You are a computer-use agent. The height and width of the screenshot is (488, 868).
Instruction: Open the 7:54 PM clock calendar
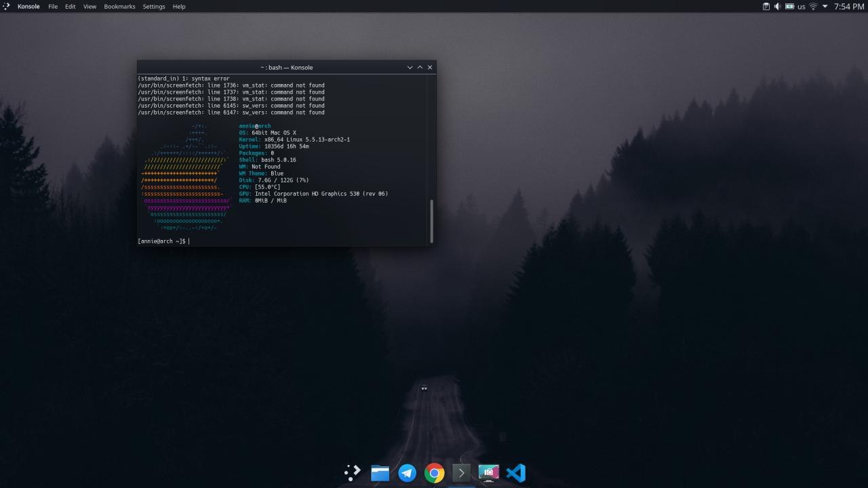pos(849,6)
